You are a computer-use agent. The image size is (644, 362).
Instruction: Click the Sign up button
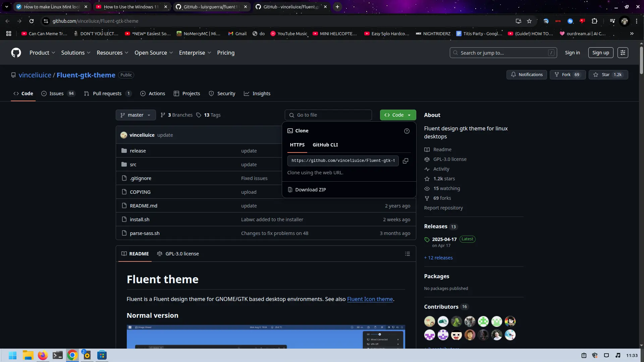[600, 53]
